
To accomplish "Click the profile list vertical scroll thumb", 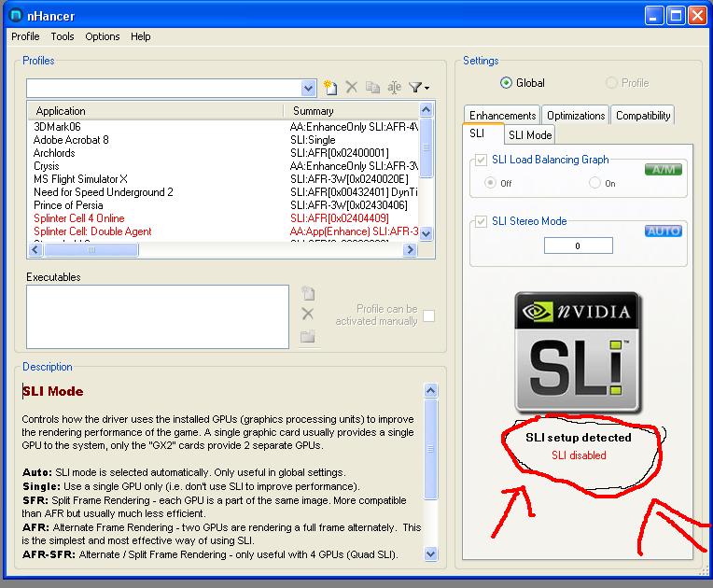I will pyautogui.click(x=426, y=147).
